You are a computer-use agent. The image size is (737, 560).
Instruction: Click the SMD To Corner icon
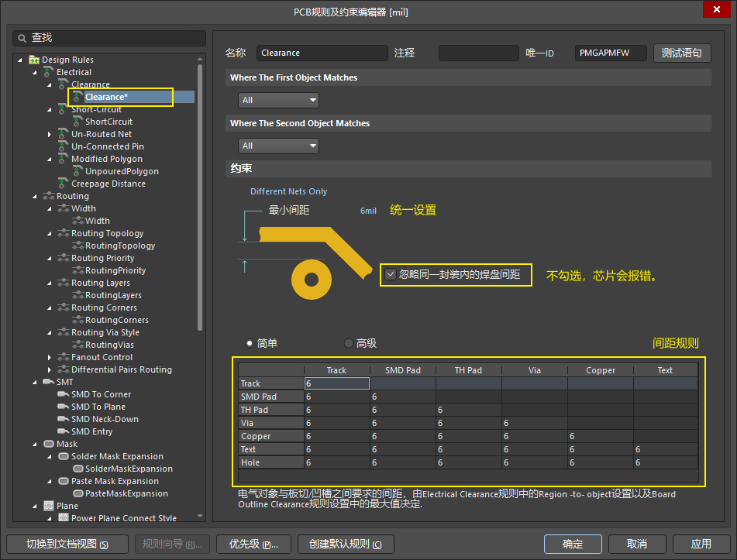pyautogui.click(x=64, y=394)
